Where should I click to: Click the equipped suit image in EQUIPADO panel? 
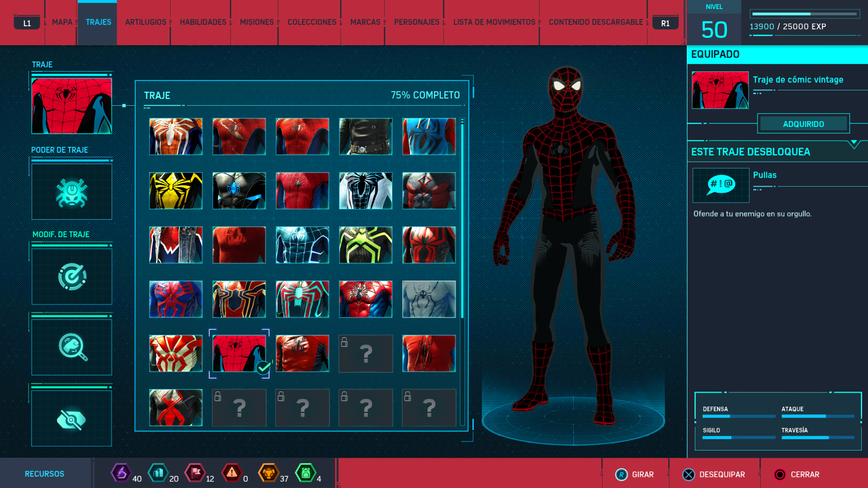pos(720,90)
